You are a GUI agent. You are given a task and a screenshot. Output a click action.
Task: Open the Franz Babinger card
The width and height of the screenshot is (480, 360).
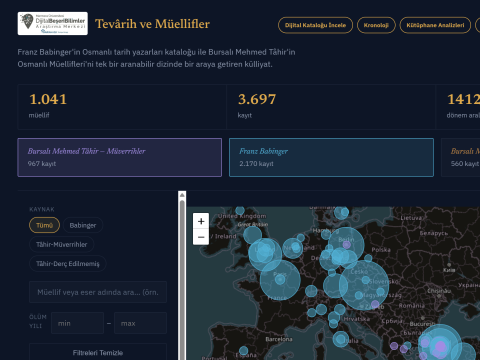[331, 157]
